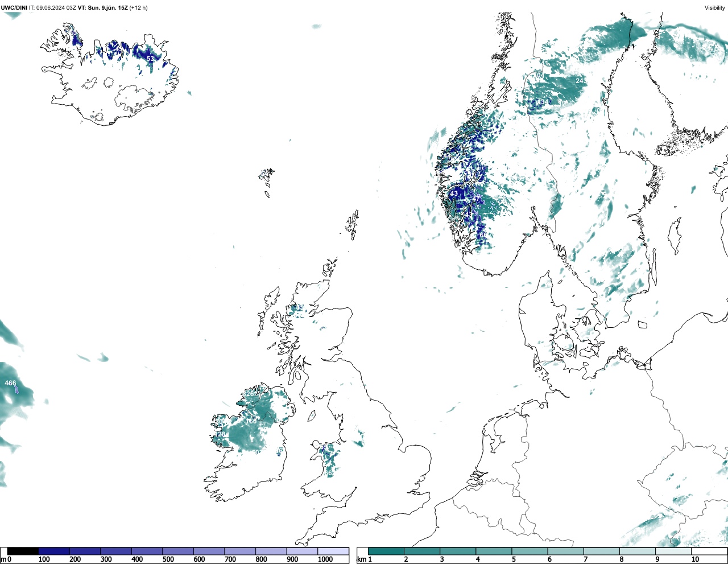The image size is (728, 564).
Task: Click the '466' value at left map edge
Action: click(x=10, y=383)
